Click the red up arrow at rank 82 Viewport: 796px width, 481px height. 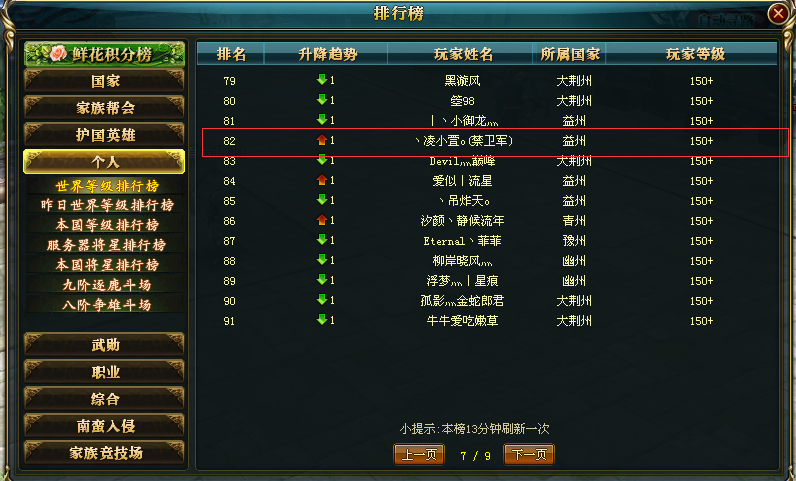(x=321, y=140)
